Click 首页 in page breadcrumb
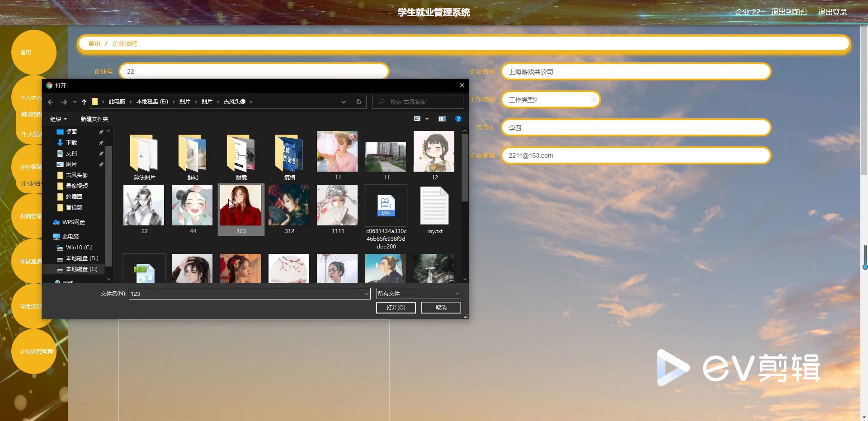 point(94,43)
